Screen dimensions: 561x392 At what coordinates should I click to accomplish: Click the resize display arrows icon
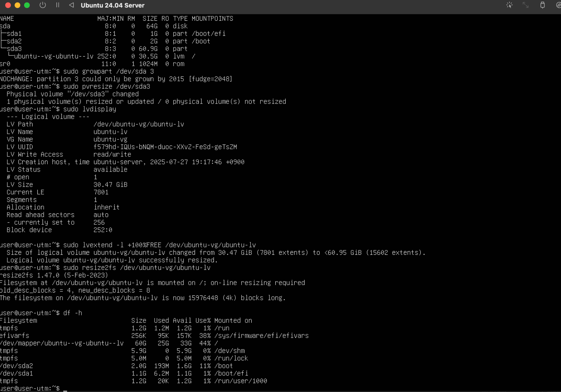[x=525, y=5]
